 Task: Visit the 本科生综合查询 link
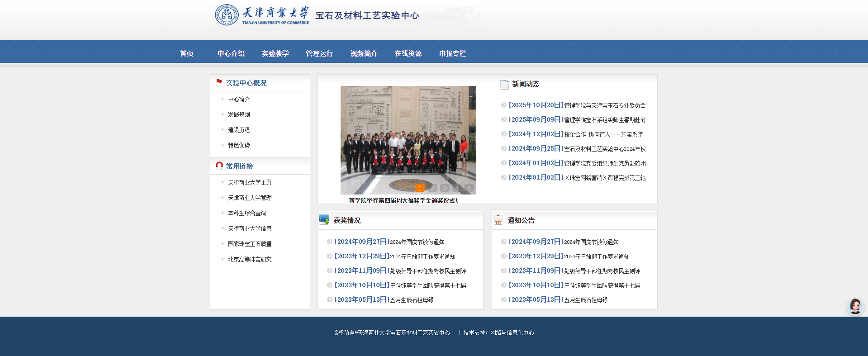click(x=247, y=213)
